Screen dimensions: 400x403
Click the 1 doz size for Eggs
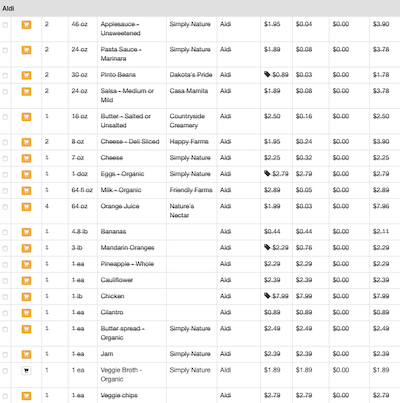[80, 174]
